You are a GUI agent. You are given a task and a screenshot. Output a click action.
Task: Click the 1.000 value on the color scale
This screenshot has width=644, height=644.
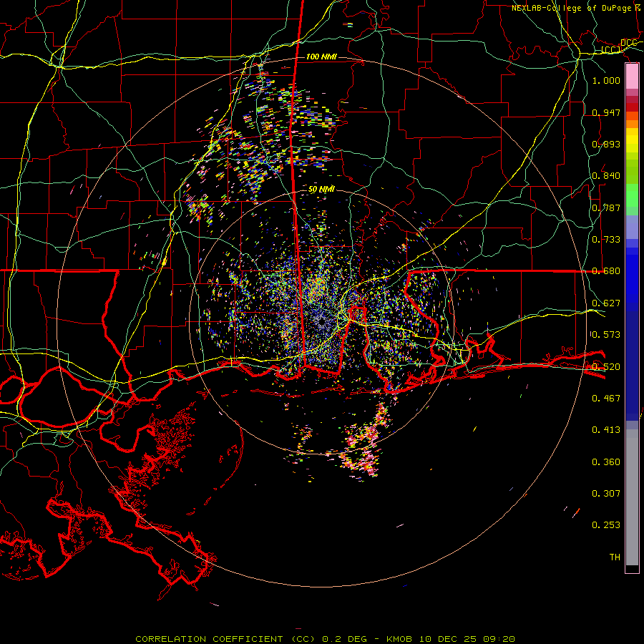(x=606, y=80)
